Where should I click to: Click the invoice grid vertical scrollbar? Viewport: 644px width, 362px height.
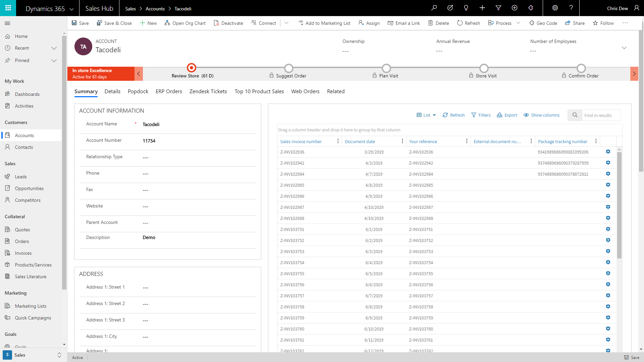tap(619, 205)
